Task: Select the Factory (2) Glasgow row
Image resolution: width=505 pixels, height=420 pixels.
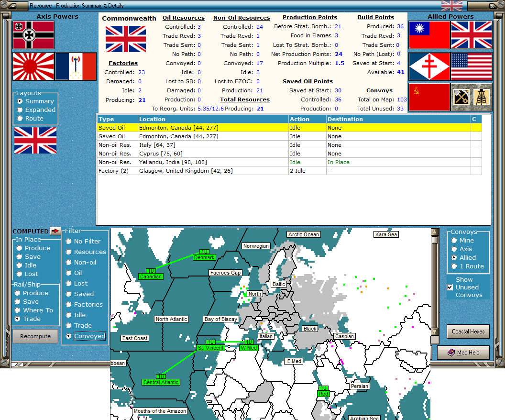Action: pos(289,171)
